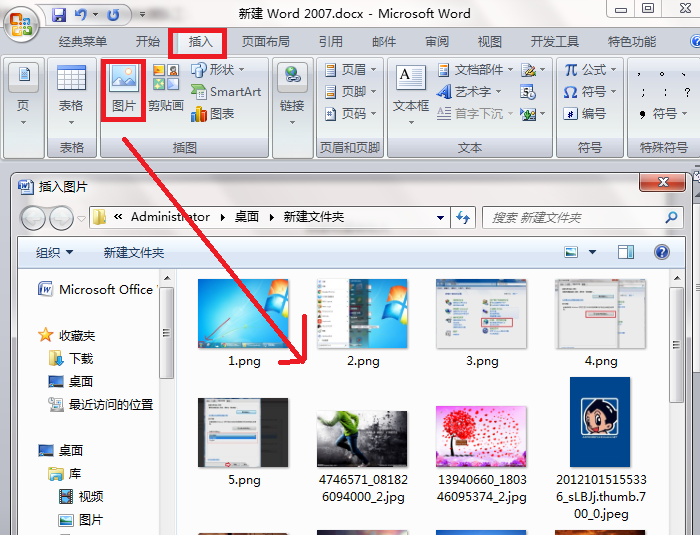Open the 符号 dropdown in 特殊符号 group
This screenshot has height=535, width=700.
click(663, 114)
